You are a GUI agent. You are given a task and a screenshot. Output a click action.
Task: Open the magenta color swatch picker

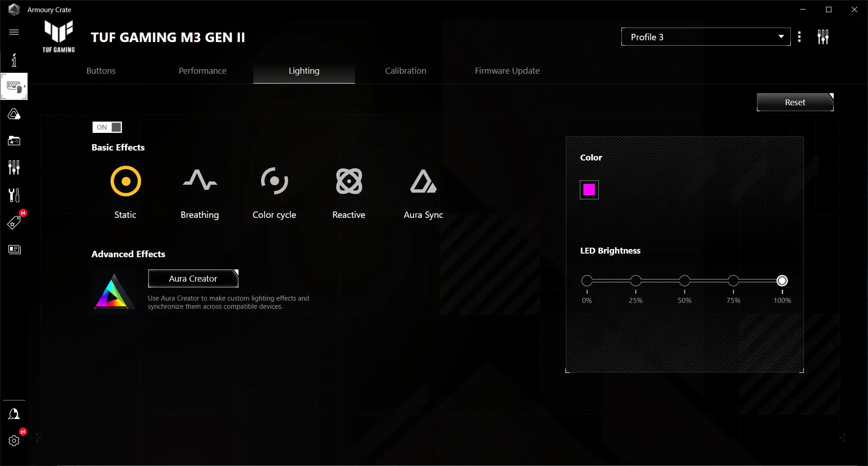pos(589,190)
